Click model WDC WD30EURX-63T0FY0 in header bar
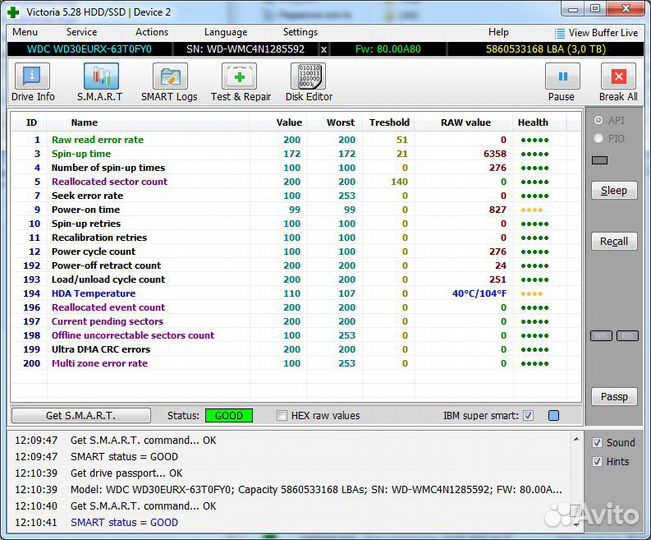 pyautogui.click(x=89, y=49)
